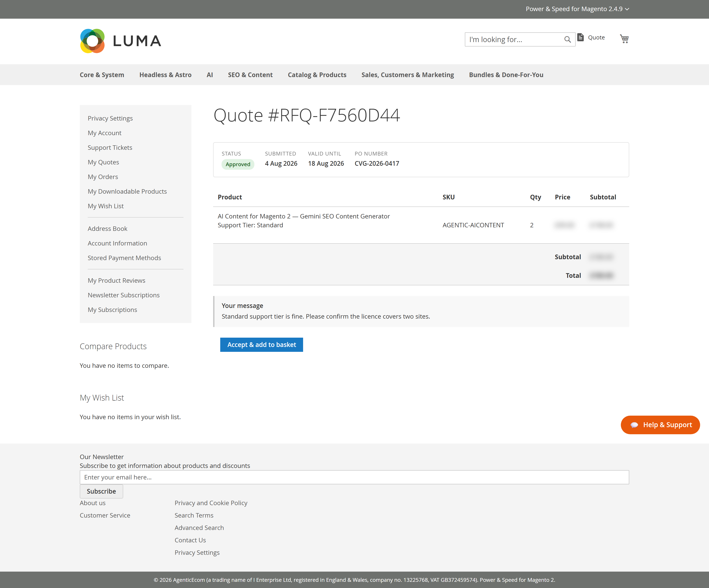Click the Approved status badge
709x588 pixels.
(238, 164)
